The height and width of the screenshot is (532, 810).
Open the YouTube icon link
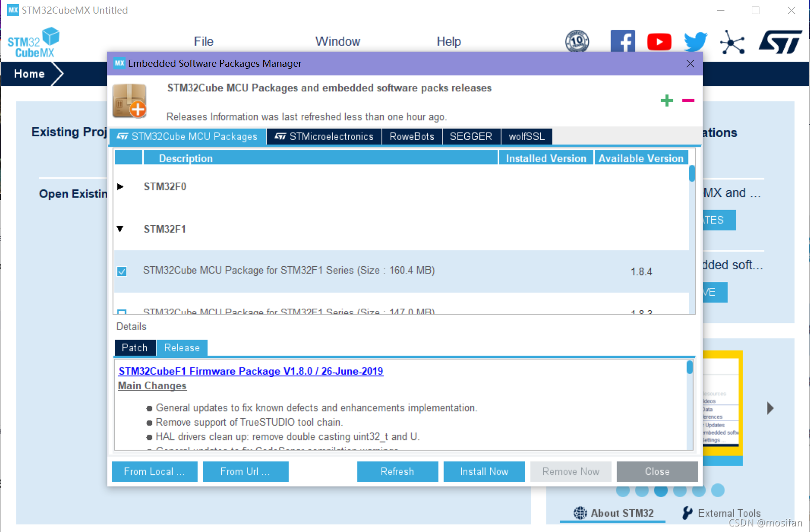(x=659, y=42)
